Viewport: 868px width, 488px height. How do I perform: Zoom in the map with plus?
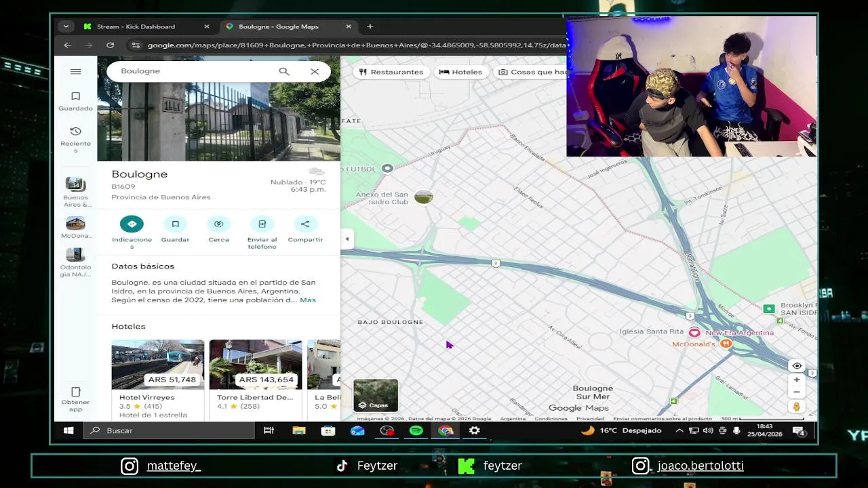pos(797,380)
